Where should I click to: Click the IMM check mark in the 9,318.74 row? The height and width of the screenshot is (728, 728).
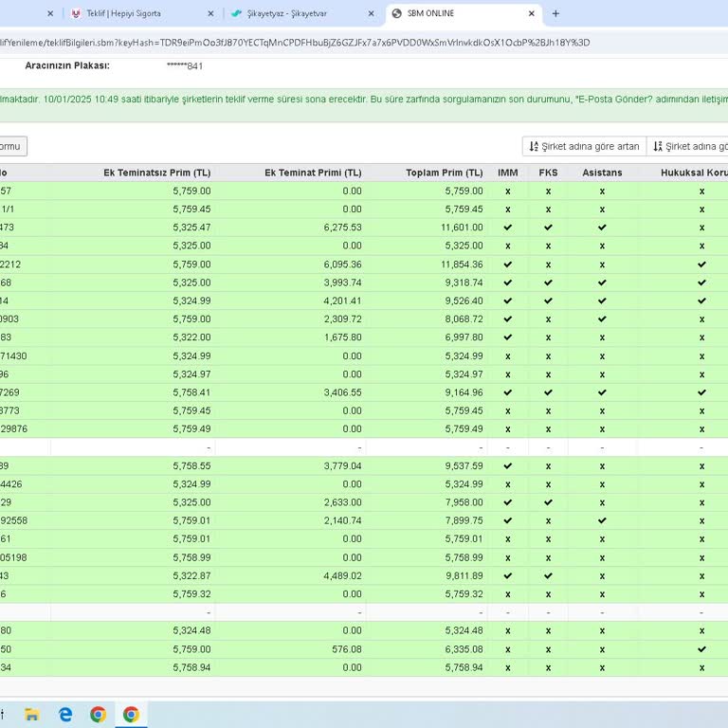(x=507, y=282)
